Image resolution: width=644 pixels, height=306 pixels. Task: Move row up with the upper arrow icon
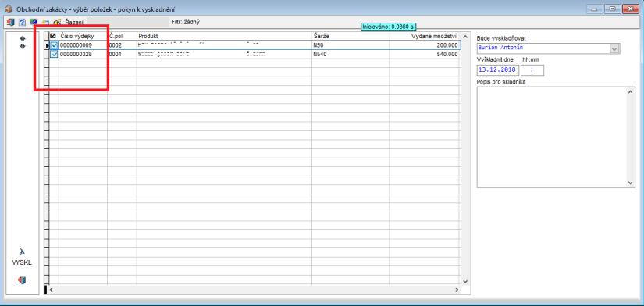22,38
